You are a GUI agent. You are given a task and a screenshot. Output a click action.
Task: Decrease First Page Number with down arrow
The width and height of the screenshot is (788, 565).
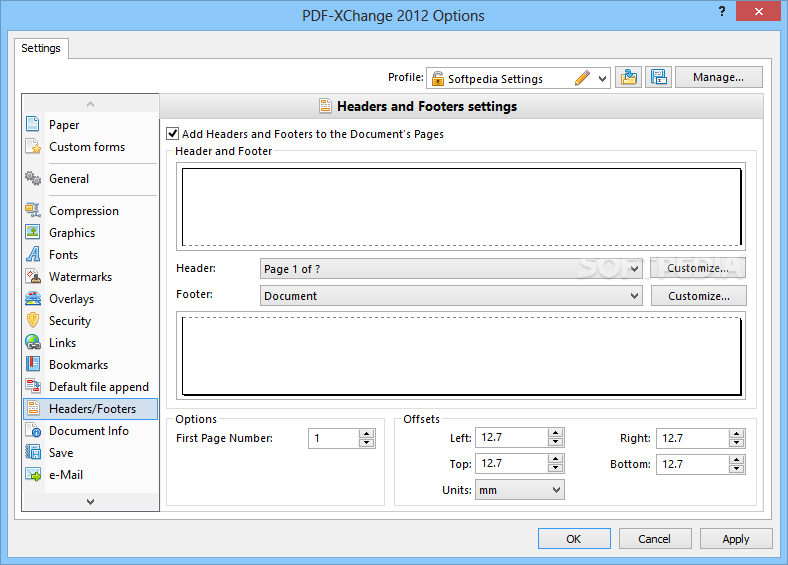[x=366, y=443]
